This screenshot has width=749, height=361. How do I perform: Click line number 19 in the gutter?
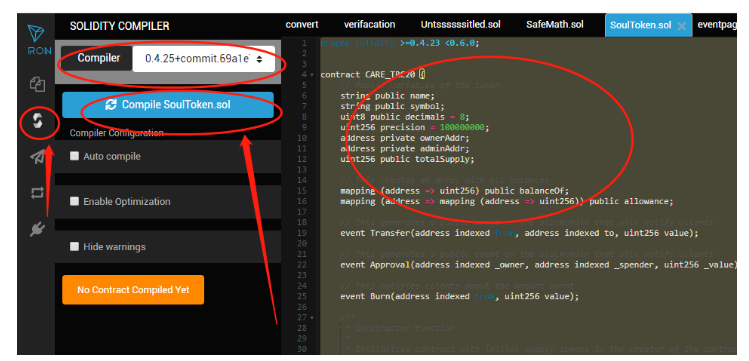point(302,233)
